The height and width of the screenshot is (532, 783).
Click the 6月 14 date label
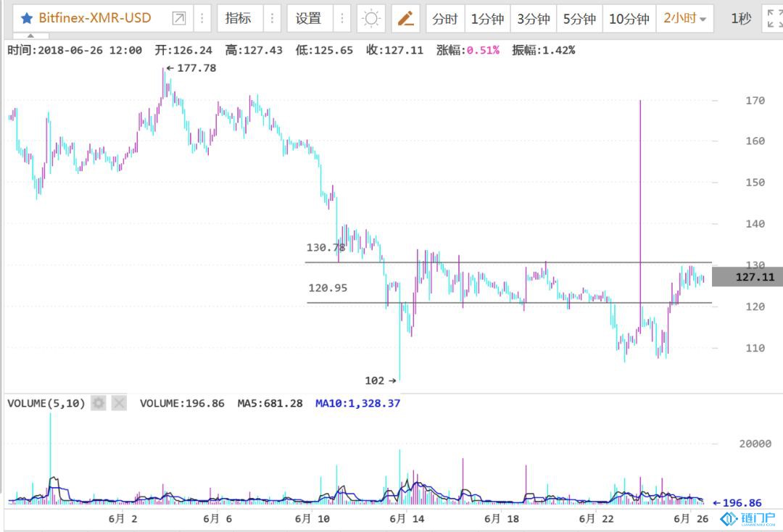[x=407, y=518]
